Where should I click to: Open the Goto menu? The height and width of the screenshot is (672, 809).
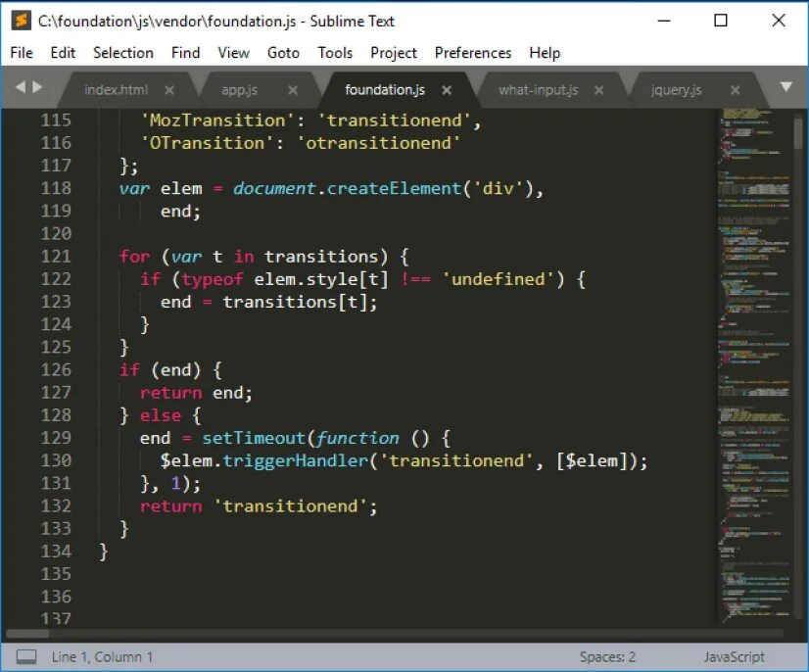point(283,53)
